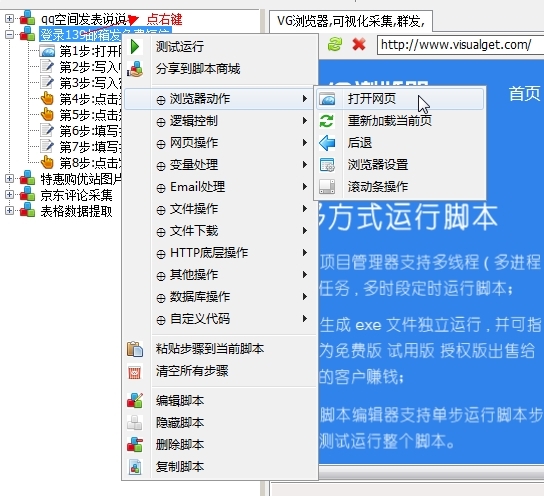Click the pencil note icon of 第6步
The width and height of the screenshot is (544, 496).
[47, 130]
